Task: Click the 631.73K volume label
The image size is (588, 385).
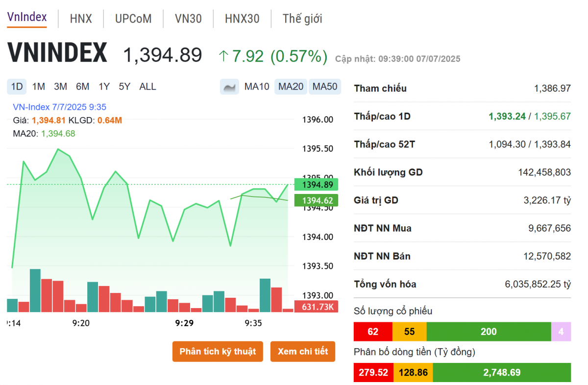Action: 317,307
